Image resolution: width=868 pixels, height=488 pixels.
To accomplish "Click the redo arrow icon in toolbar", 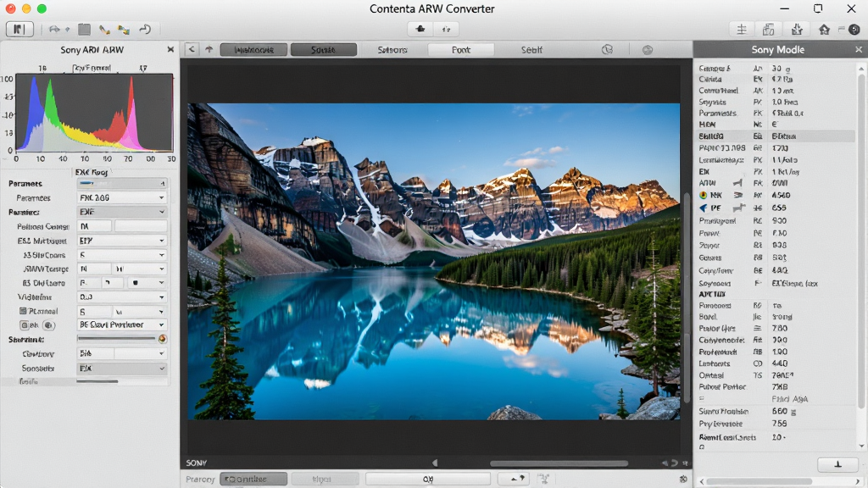I will pyautogui.click(x=54, y=30).
